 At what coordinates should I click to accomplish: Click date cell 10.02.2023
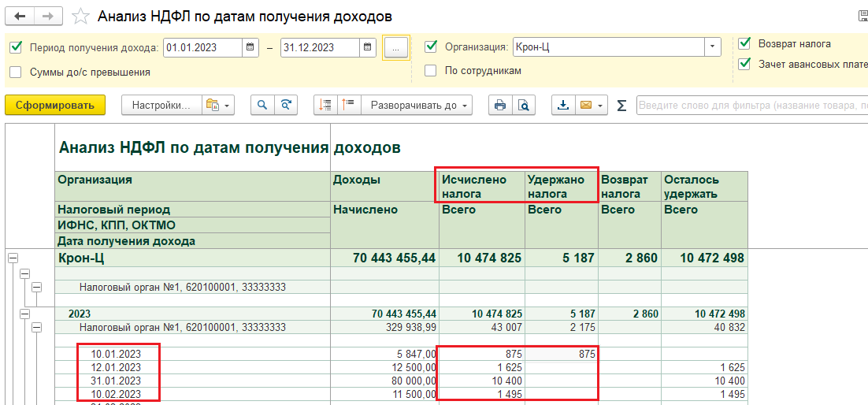(x=117, y=394)
